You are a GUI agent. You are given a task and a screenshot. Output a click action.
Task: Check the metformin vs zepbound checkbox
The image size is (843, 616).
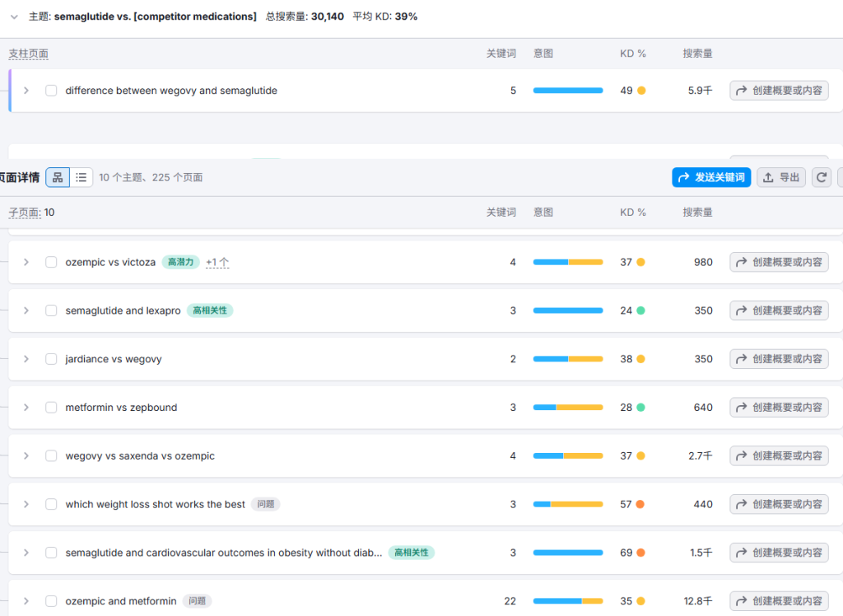[51, 408]
